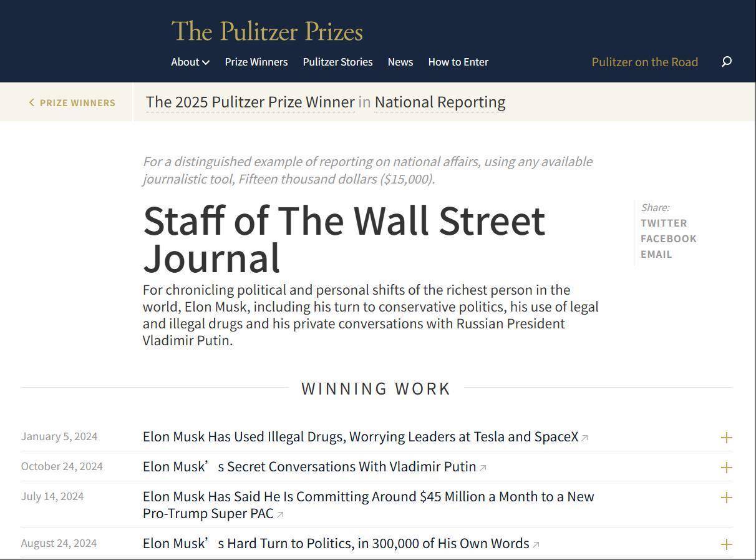The image size is (756, 560).
Task: Expand the Putin Conversations row plus icon
Action: (x=726, y=468)
